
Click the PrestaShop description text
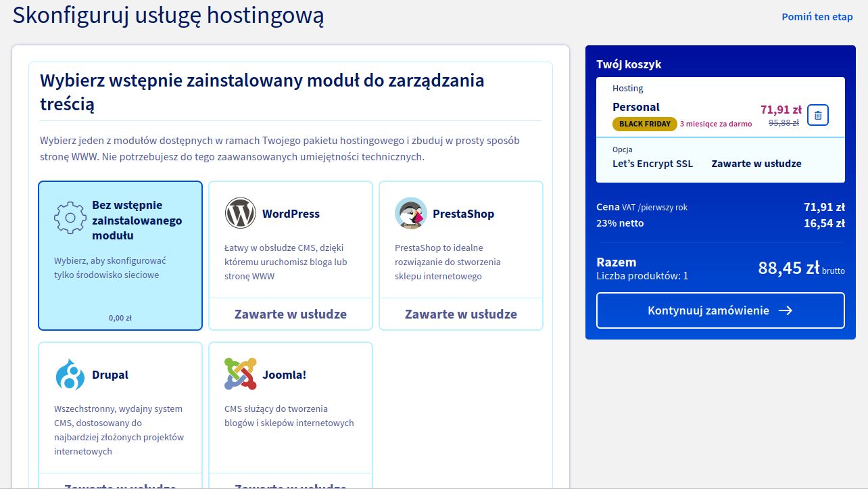pos(448,262)
